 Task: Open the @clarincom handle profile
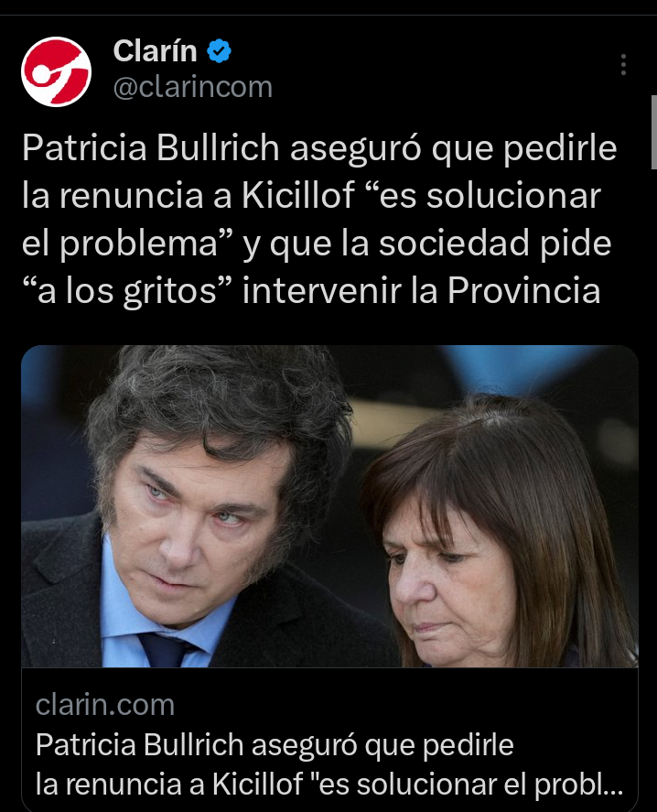[x=192, y=86]
